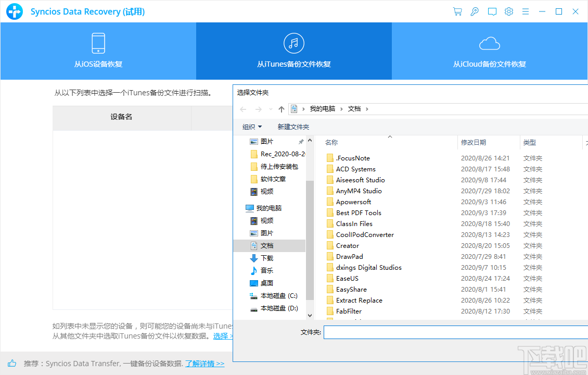Open the 了解详情 >> link
The image size is (588, 375).
click(204, 364)
